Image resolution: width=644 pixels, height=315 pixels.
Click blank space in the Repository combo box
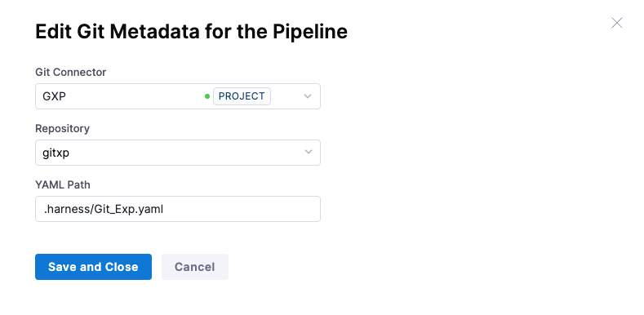click(x=184, y=153)
